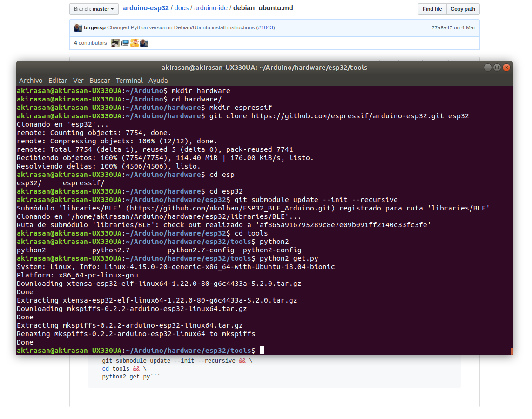This screenshot has height=419, width=532.
Task: Go to the arduino-ide folder breadcrumb
Action: [x=211, y=8]
